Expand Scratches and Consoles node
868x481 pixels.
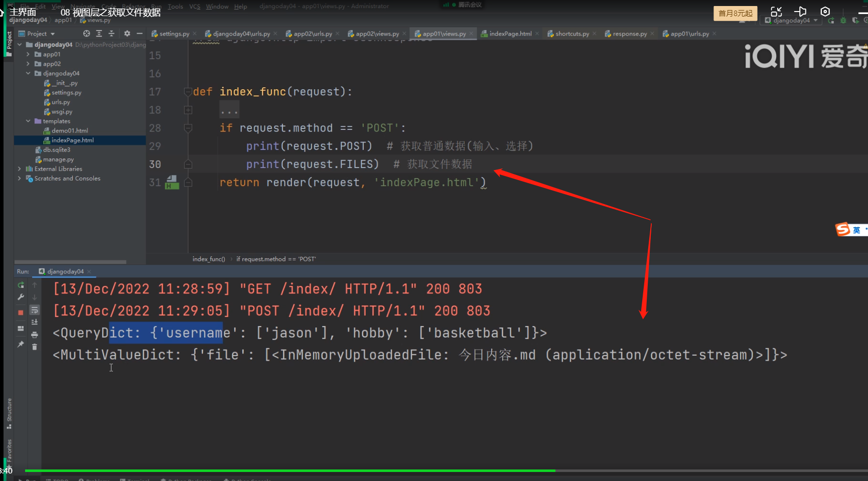tap(20, 178)
